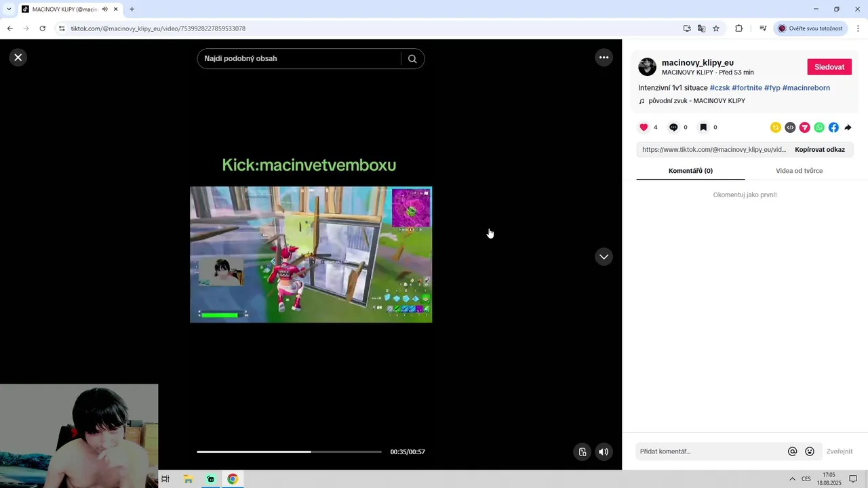
Task: Follow the creator with Sledovat button
Action: (829, 67)
